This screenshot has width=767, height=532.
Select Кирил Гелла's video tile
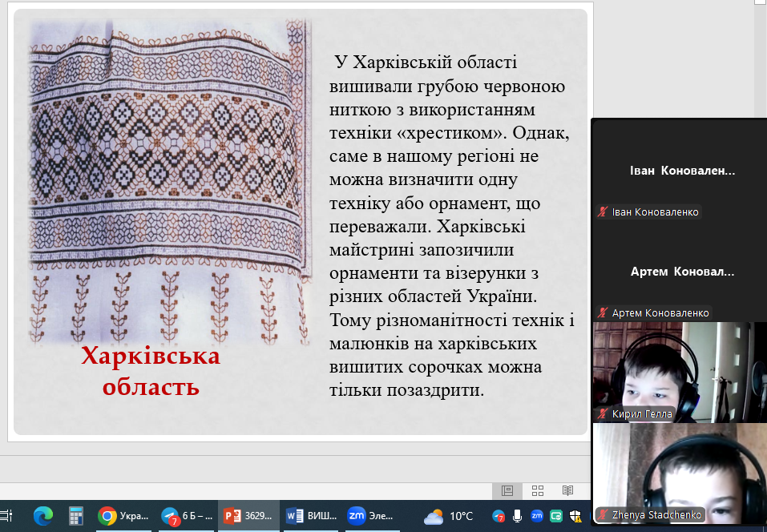[680, 372]
